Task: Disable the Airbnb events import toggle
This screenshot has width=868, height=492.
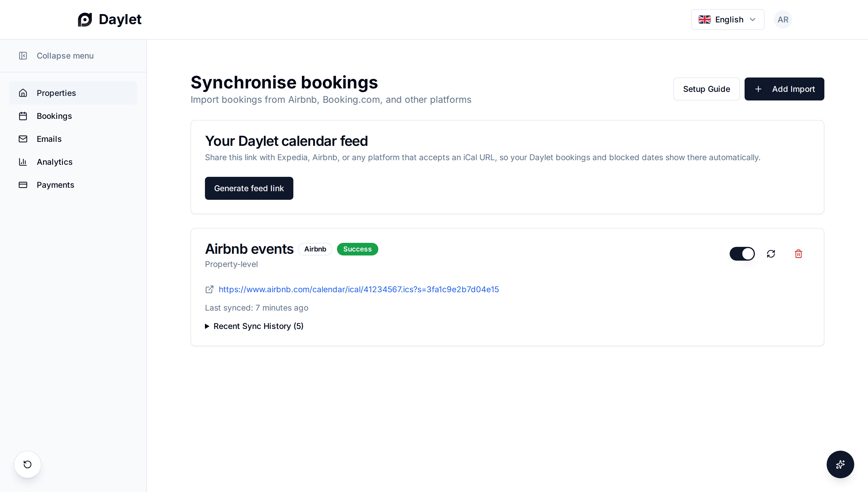Action: point(742,254)
